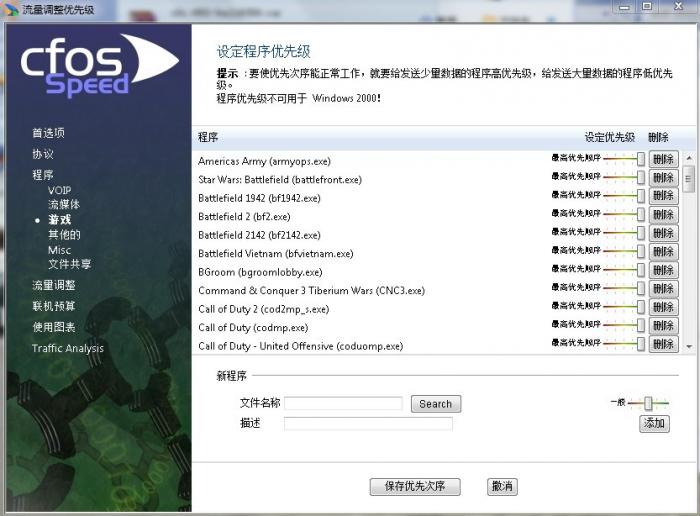This screenshot has width=700, height=516.
Task: Click the cFosSpeed logo
Action: tap(99, 65)
